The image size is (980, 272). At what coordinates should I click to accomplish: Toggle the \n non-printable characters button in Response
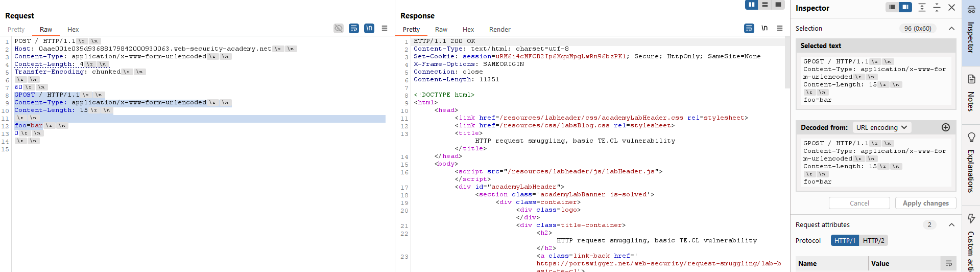[x=764, y=29]
